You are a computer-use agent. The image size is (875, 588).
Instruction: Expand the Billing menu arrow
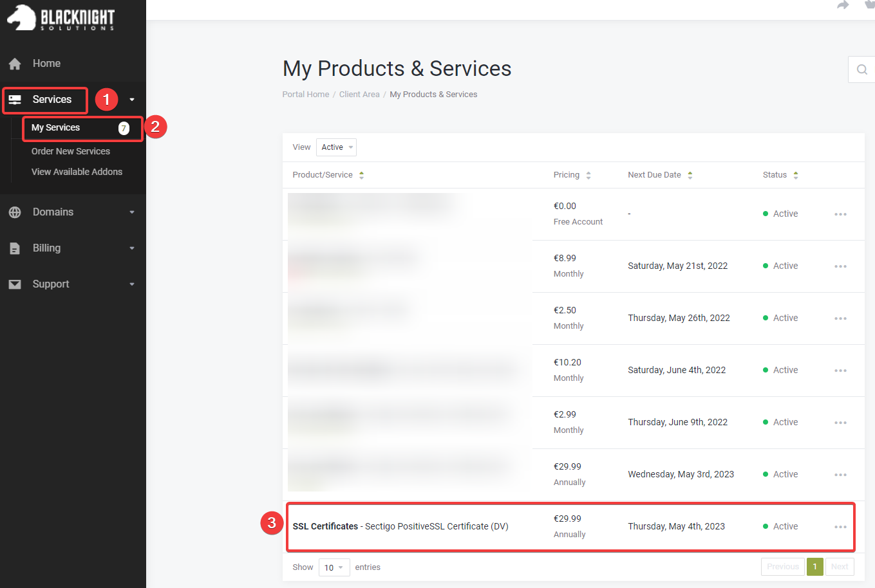132,248
